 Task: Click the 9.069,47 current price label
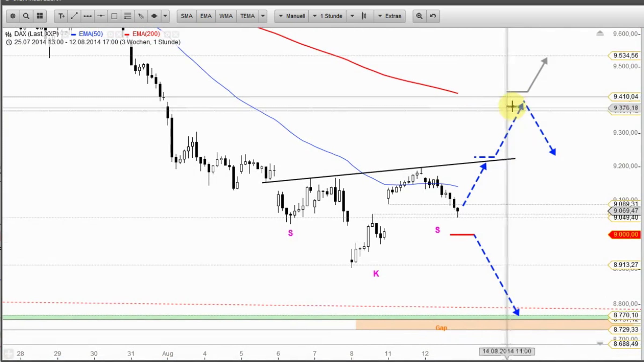(624, 211)
